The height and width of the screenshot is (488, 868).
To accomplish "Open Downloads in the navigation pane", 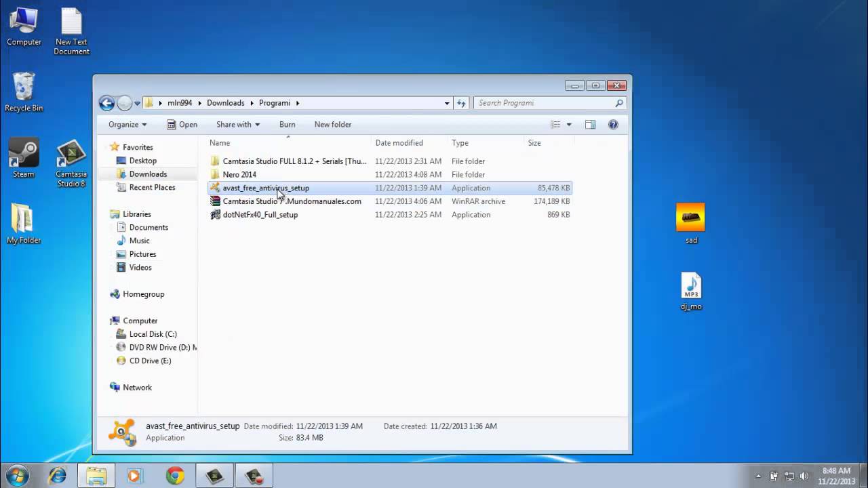I will coord(148,174).
